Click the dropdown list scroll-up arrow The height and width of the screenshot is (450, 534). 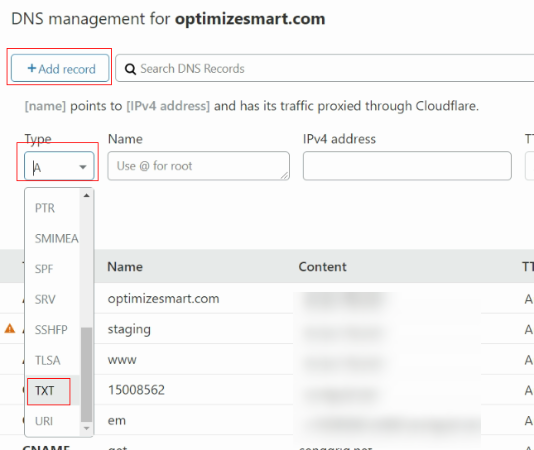[x=87, y=196]
